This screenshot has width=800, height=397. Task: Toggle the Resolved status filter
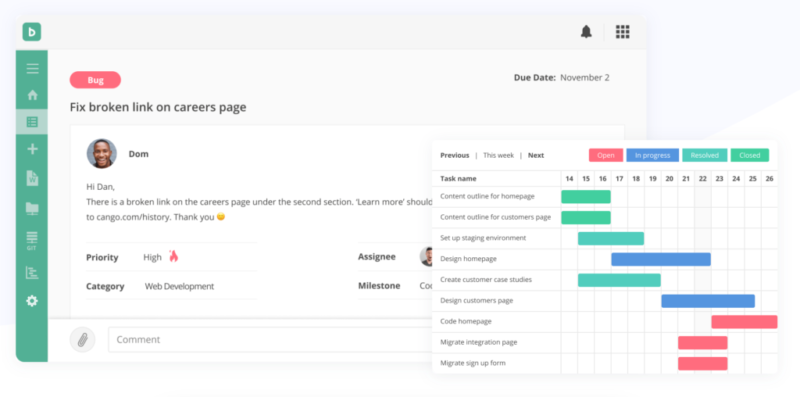(x=705, y=155)
